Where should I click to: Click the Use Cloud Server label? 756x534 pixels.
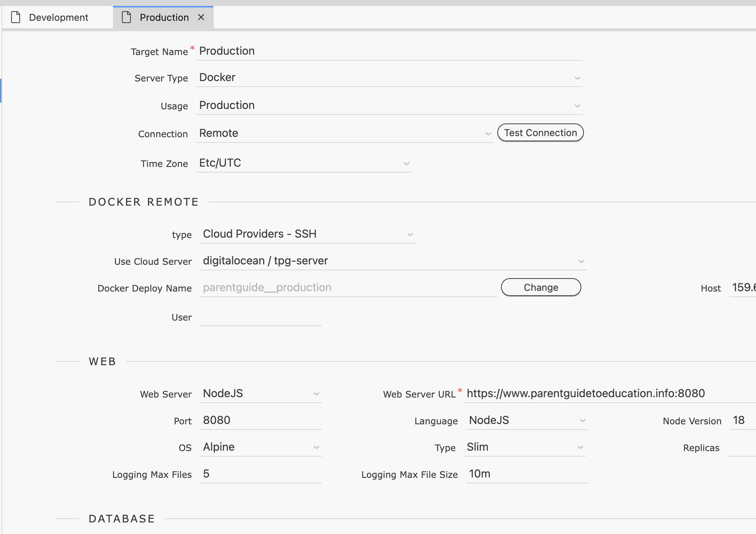pos(153,261)
